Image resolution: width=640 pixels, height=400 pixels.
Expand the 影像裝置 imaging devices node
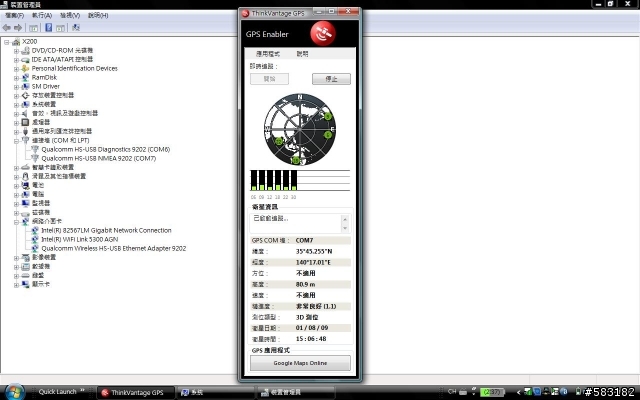[16, 258]
